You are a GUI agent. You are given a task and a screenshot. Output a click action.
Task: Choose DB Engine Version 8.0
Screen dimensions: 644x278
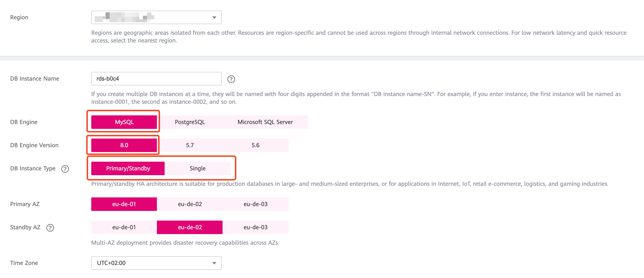(124, 145)
